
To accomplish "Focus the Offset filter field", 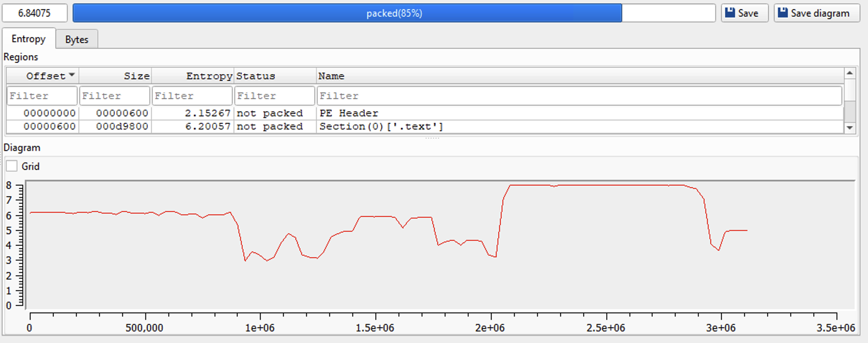I will click(x=42, y=96).
